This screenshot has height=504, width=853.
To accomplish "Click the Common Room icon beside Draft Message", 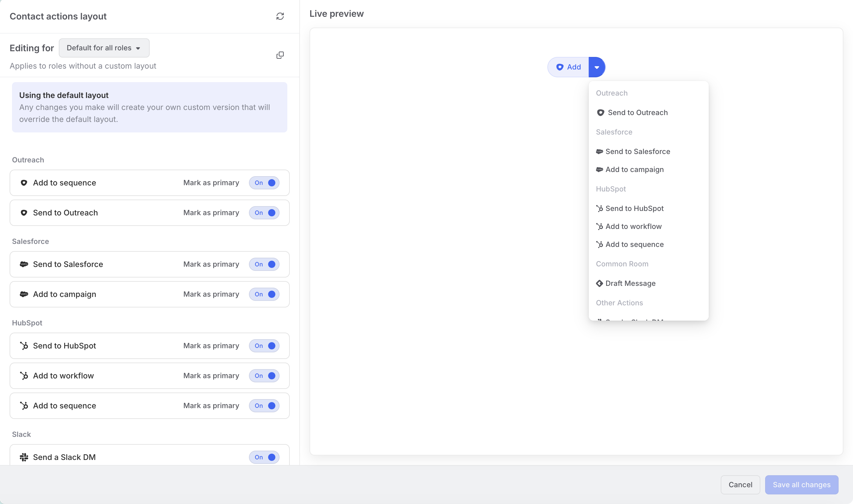I will (x=600, y=283).
